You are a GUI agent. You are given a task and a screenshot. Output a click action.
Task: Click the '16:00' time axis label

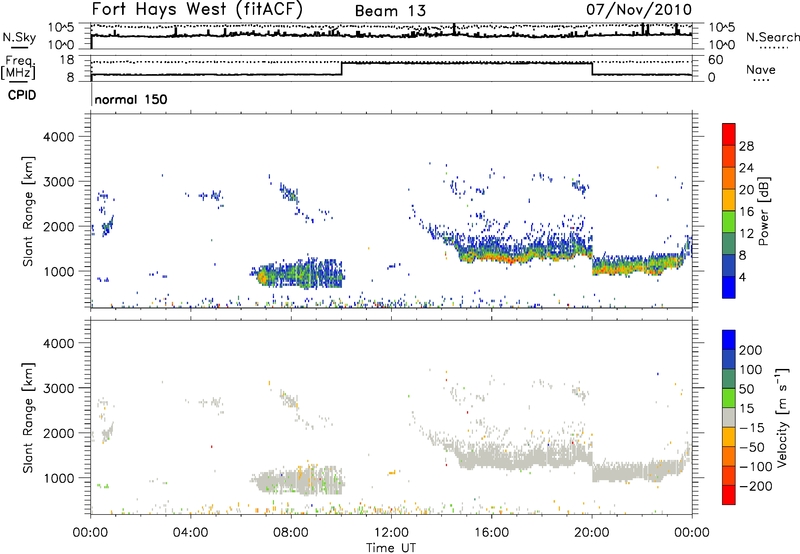pos(491,533)
